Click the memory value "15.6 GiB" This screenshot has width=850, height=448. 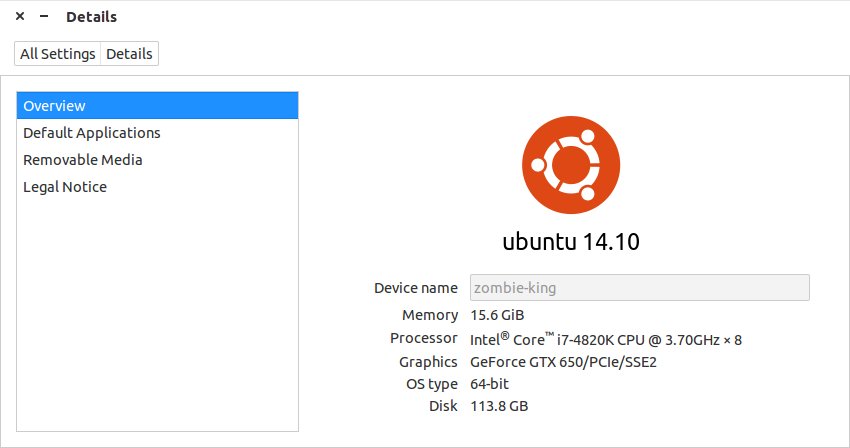pyautogui.click(x=497, y=315)
